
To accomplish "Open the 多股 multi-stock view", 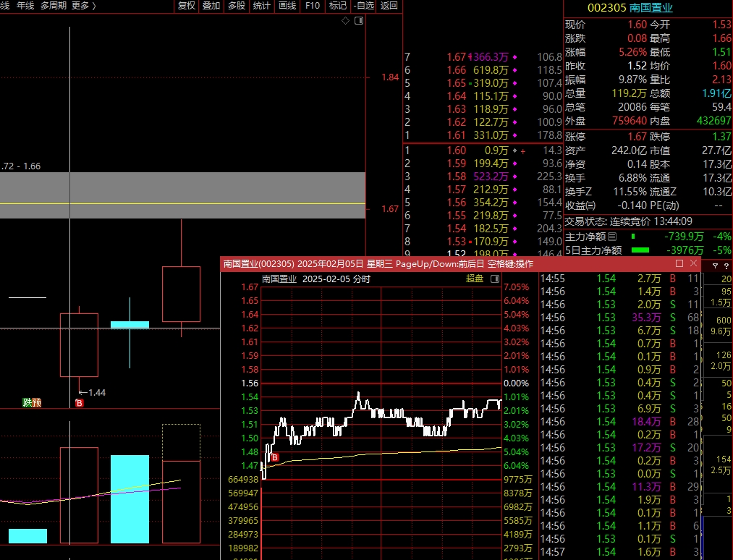I will 236,6.
